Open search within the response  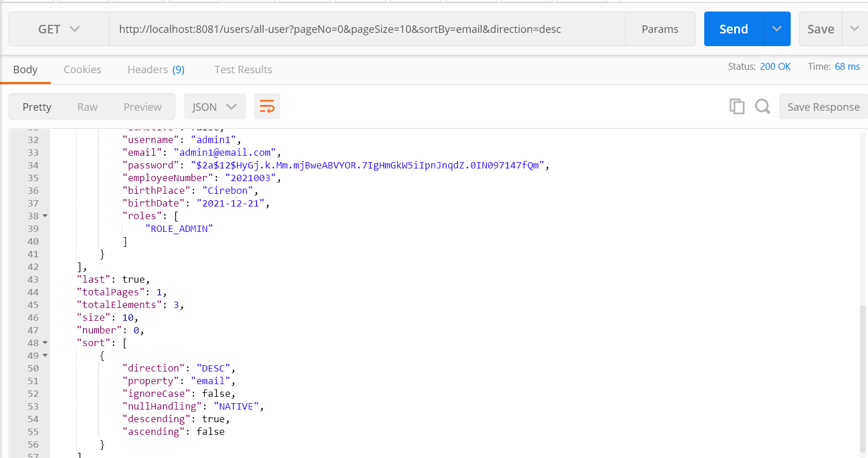(762, 106)
